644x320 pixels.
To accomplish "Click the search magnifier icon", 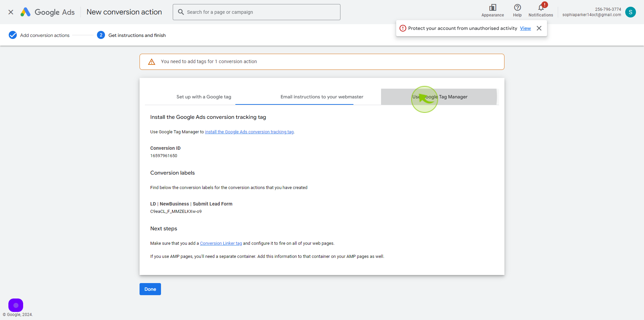I will pos(181,12).
